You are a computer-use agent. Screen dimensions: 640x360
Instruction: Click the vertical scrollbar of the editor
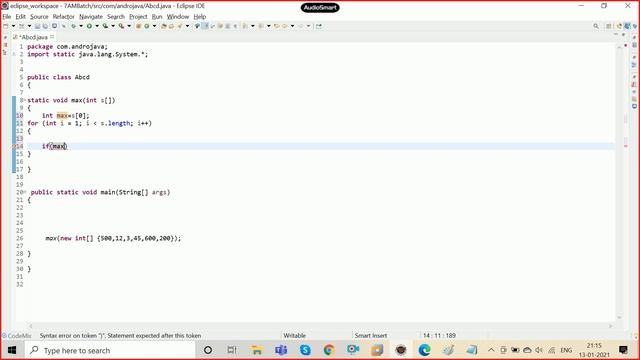(619, 182)
